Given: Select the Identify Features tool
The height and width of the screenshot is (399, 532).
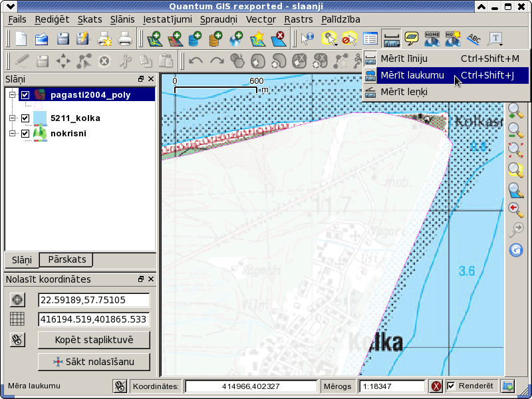Looking at the screenshot, I should click(x=307, y=39).
